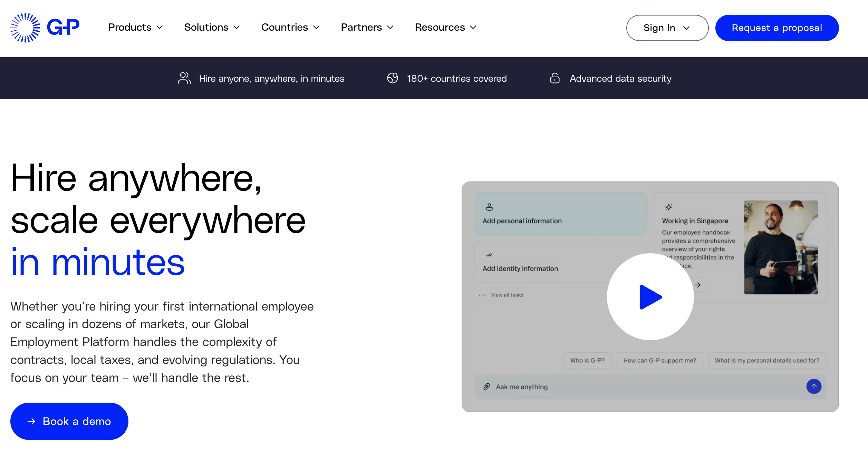This screenshot has height=452, width=868.
Task: Click Request a proposal button
Action: click(777, 28)
